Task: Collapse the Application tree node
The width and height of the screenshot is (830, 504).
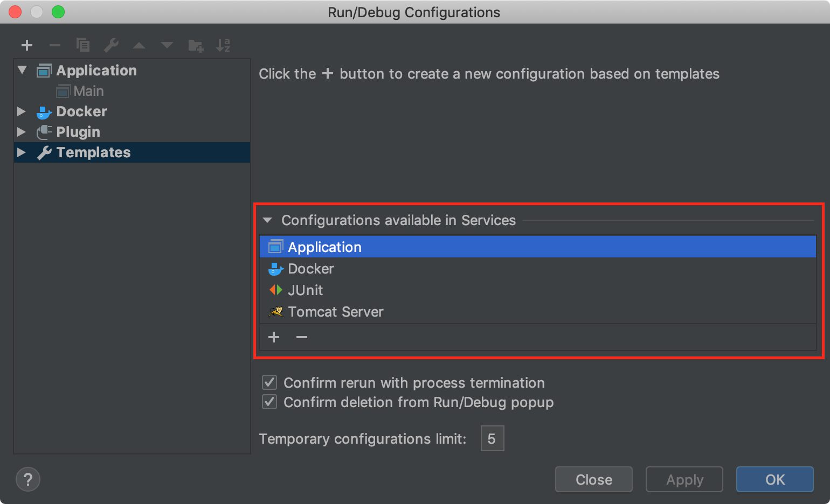Action: point(22,70)
